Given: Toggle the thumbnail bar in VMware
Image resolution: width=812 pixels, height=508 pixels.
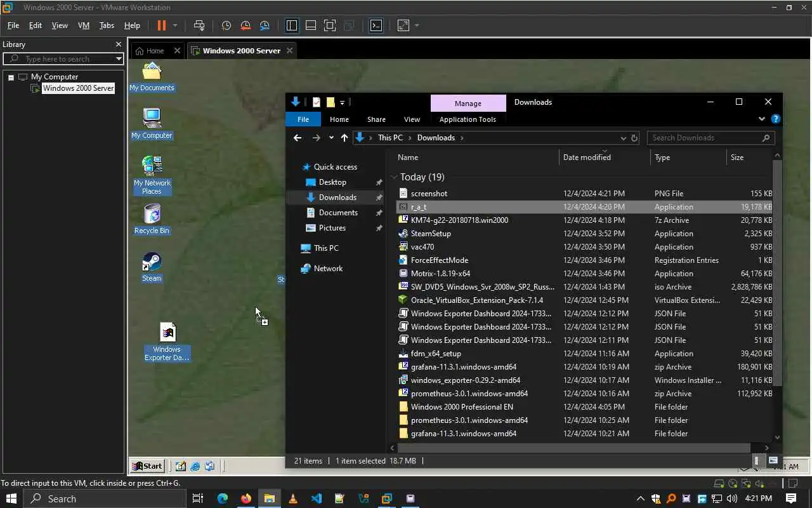Looking at the screenshot, I should tap(311, 25).
